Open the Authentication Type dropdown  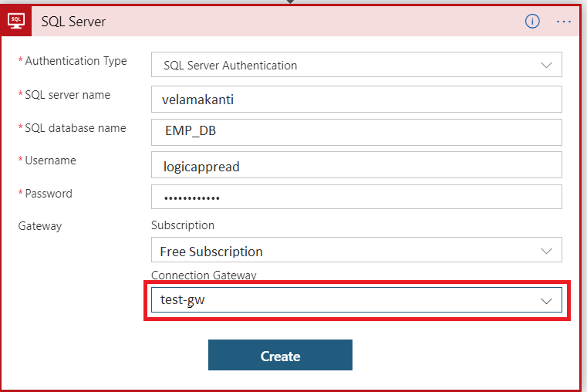[x=356, y=65]
